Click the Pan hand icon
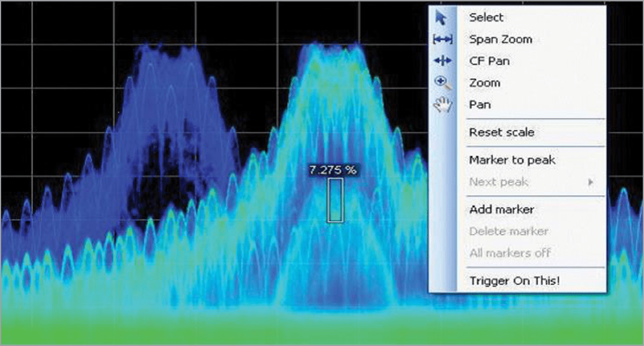644x346 pixels. [442, 105]
